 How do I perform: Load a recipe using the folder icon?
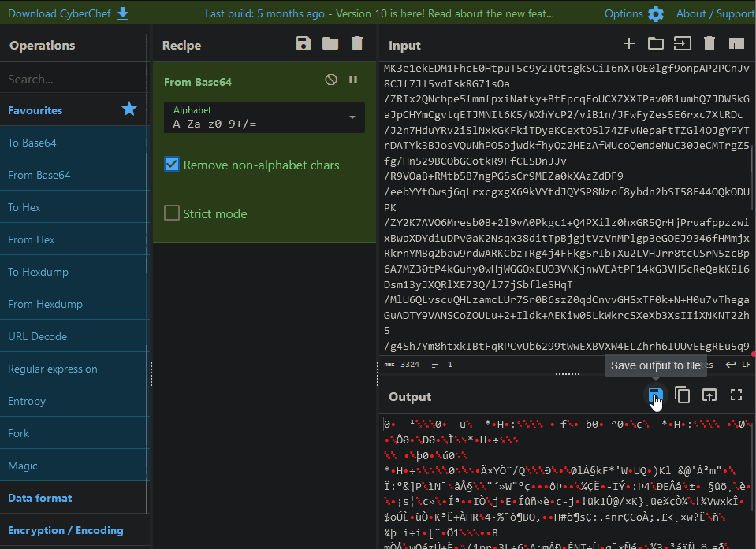(x=330, y=43)
